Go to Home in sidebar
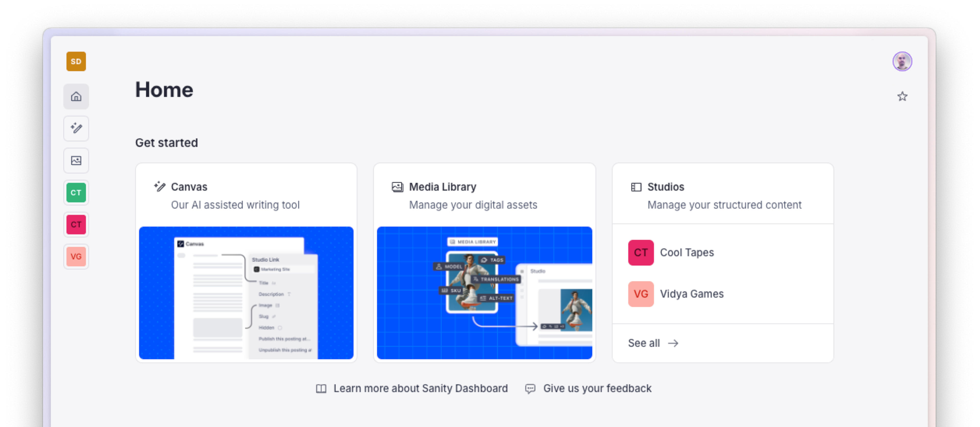Viewport: 980px width, 427px height. pos(76,97)
